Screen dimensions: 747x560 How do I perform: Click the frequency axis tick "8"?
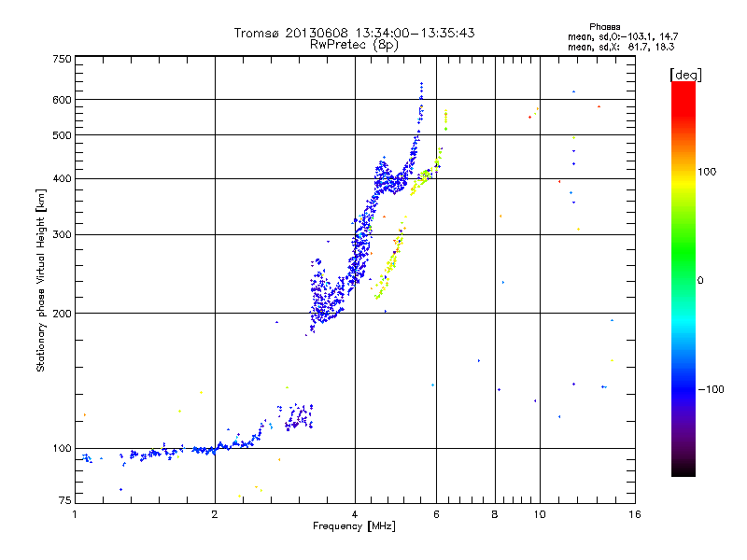[x=495, y=514]
